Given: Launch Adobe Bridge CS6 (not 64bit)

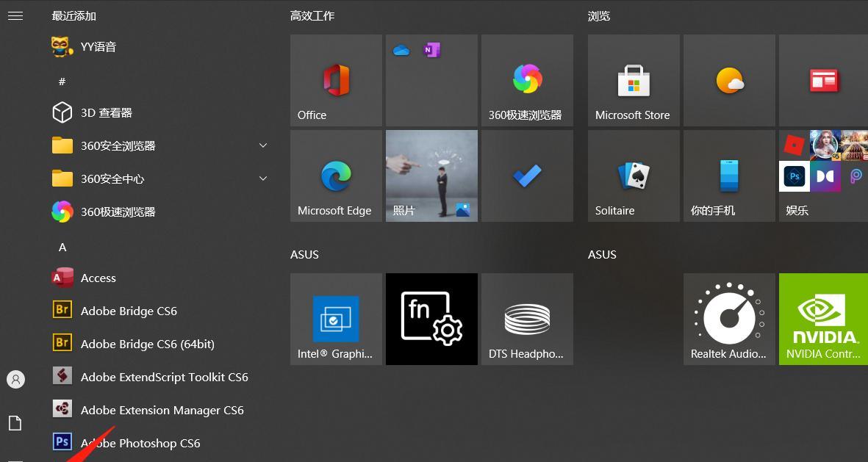Looking at the screenshot, I should click(160, 311).
